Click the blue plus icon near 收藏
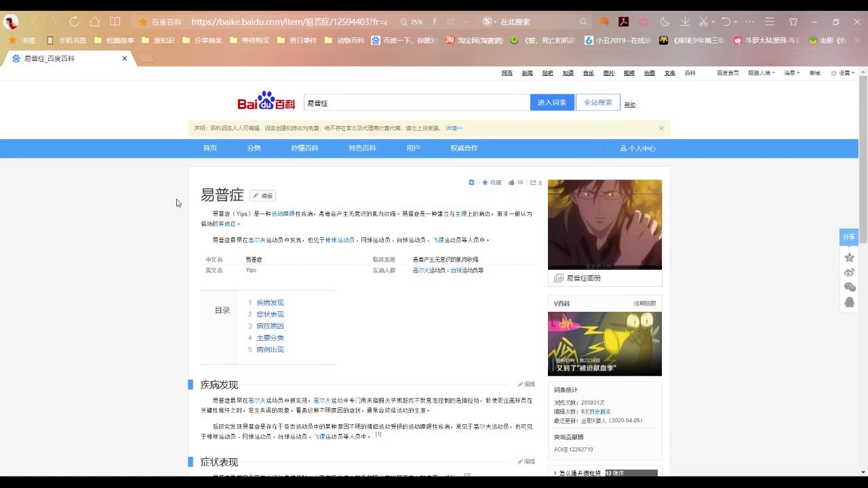Image resolution: width=868 pixels, height=488 pixels. tap(471, 182)
